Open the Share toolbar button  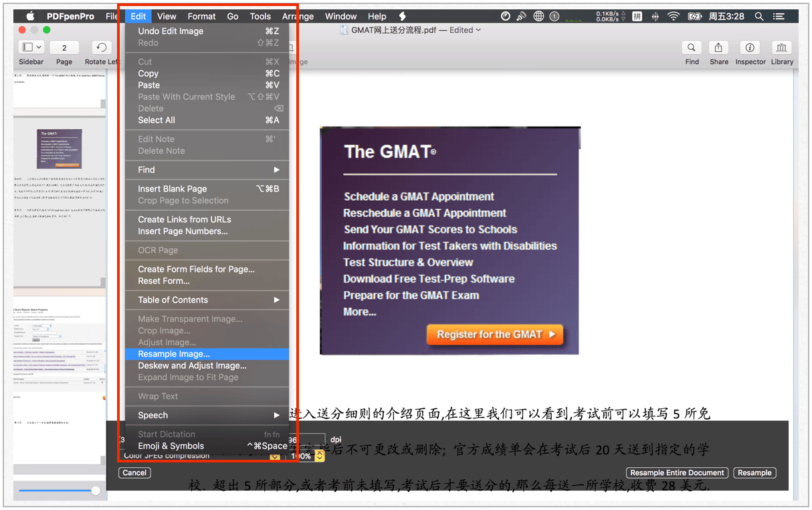[719, 48]
